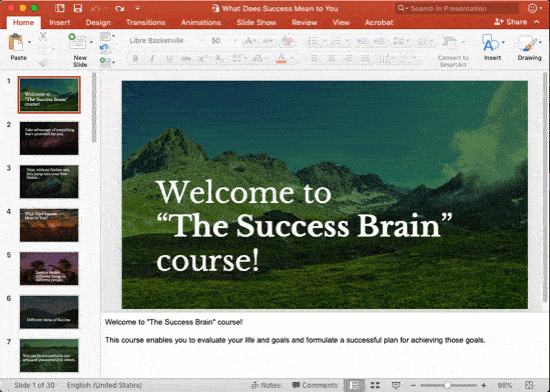Click the smiley feedback icon
This screenshot has height=392, width=550.
point(532,8)
